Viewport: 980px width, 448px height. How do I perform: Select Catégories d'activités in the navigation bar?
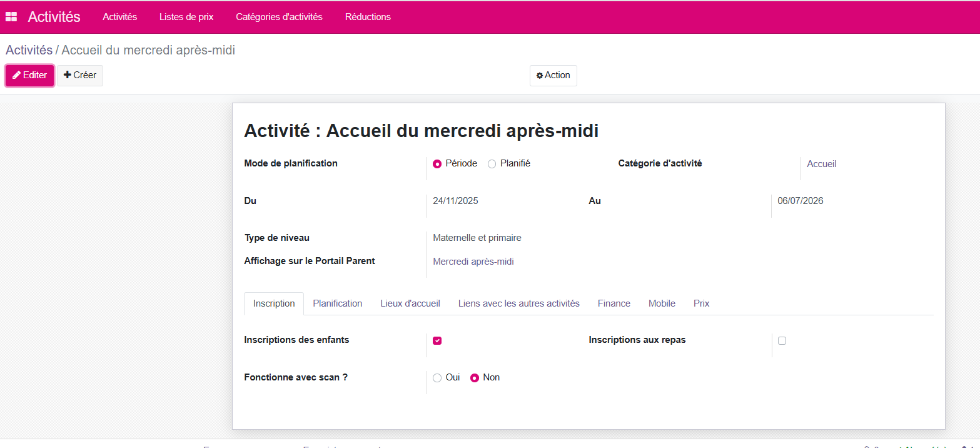(x=279, y=17)
